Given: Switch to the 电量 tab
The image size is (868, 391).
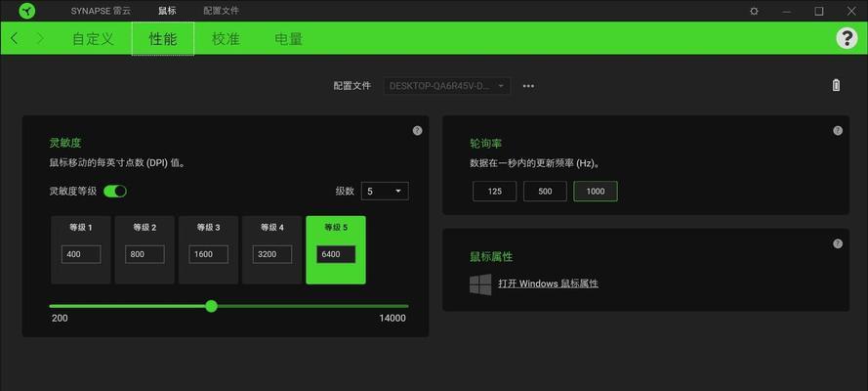Looking at the screenshot, I should point(288,39).
